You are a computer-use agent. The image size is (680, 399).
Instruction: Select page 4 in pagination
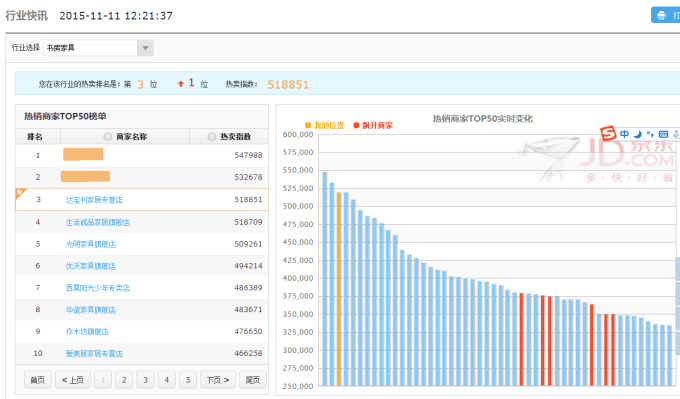point(167,380)
